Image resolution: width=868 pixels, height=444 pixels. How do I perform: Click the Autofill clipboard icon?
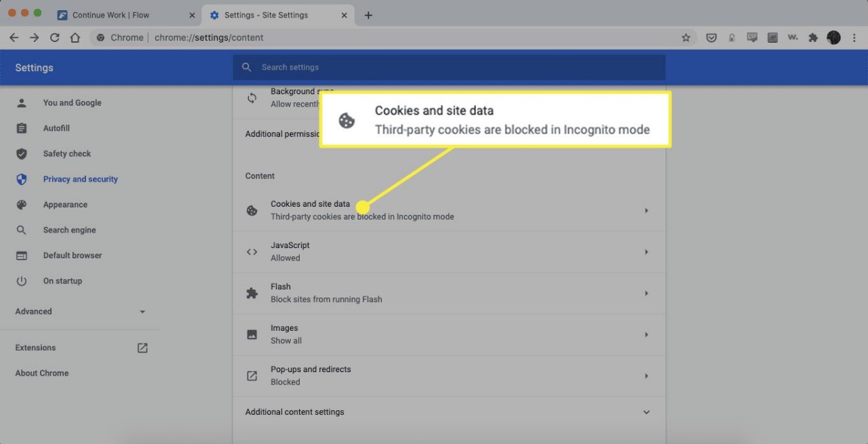[x=22, y=128]
